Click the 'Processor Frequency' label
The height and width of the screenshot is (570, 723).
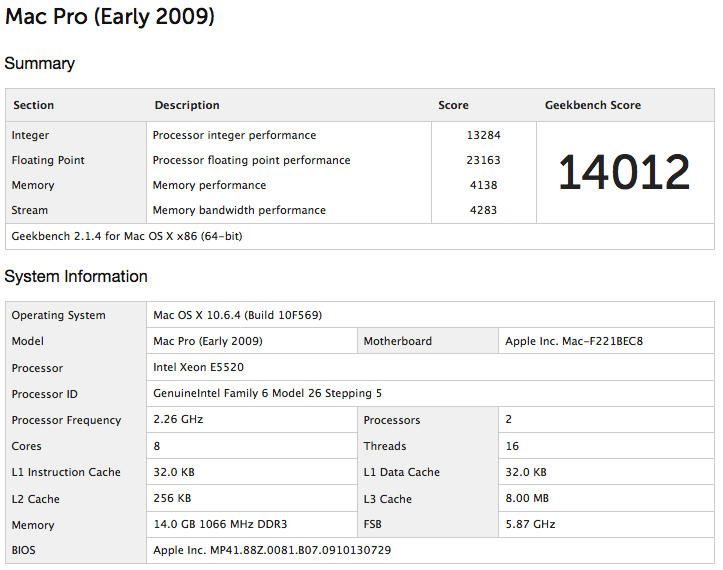pyautogui.click(x=66, y=420)
